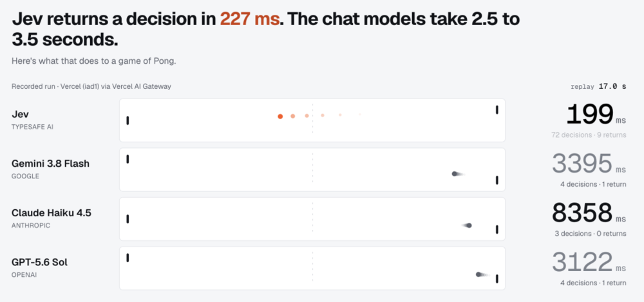Click the right paddle in Claude Haiku 4.5 game

pos(497,229)
